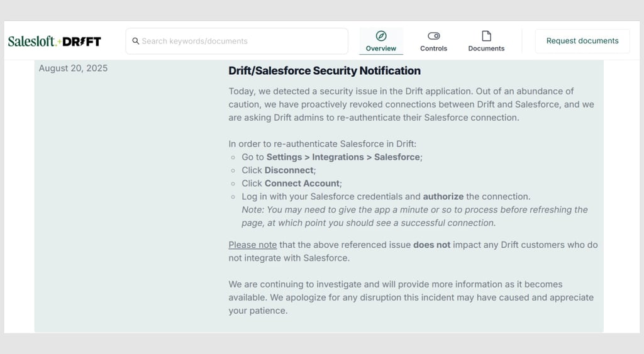Click the italic "Note: You may need" line
This screenshot has height=354, width=644.
pyautogui.click(x=414, y=210)
